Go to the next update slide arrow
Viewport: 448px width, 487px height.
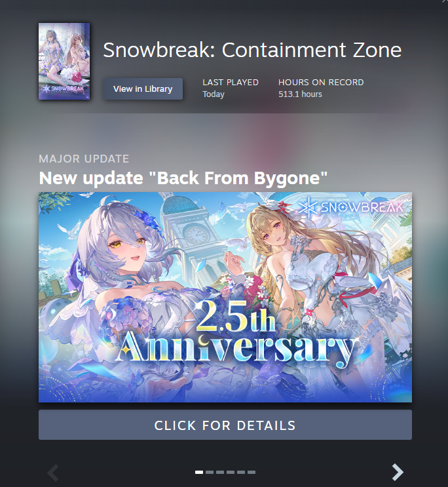pyautogui.click(x=398, y=472)
